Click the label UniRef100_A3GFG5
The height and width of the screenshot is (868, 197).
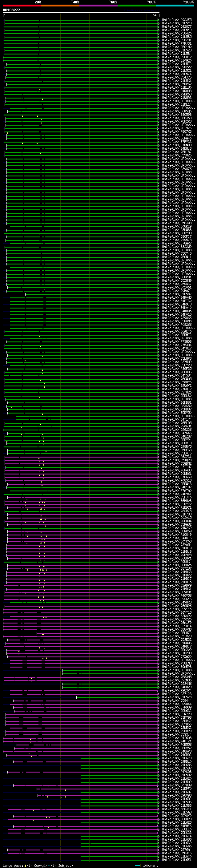click(177, 369)
